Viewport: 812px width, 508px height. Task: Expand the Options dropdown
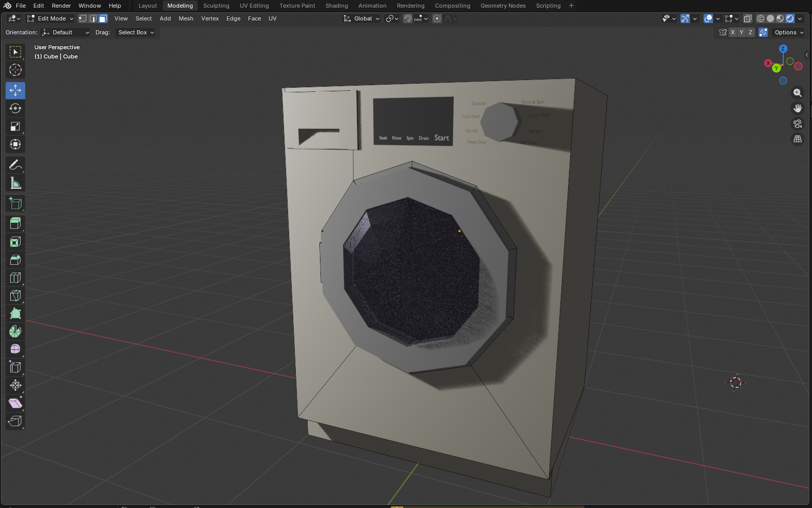pyautogui.click(x=789, y=32)
